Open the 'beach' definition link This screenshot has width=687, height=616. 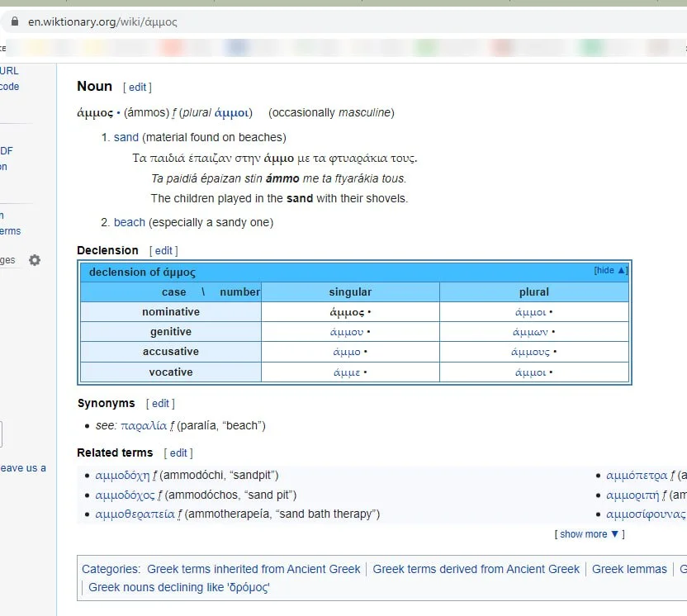[130, 222]
